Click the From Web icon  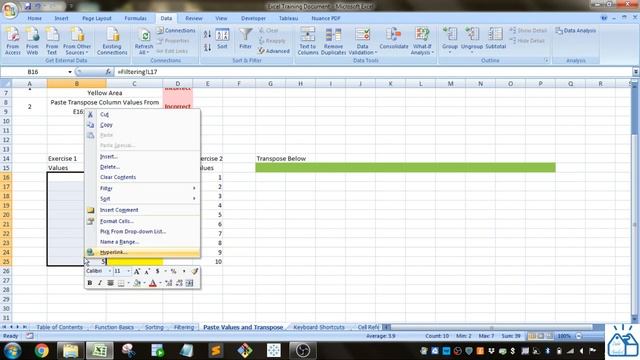32,41
